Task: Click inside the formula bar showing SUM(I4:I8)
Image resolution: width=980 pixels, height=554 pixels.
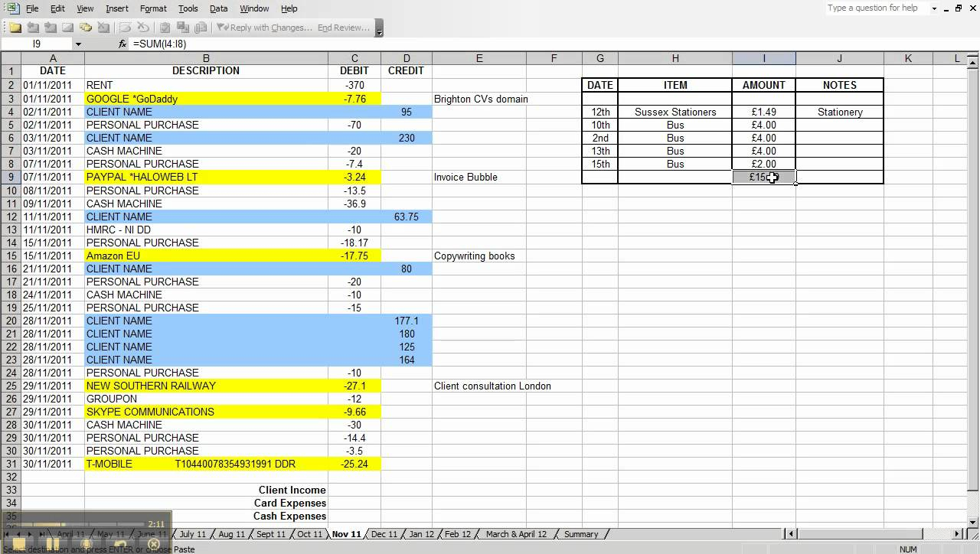Action: coord(230,44)
